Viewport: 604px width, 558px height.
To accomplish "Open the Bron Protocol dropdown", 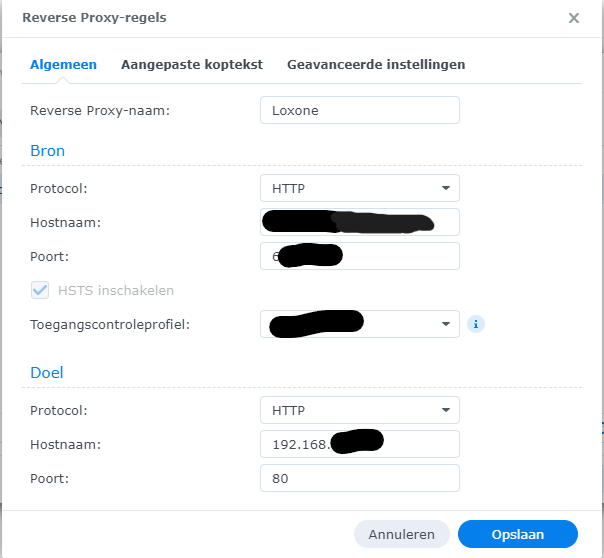I will pyautogui.click(x=359, y=188).
